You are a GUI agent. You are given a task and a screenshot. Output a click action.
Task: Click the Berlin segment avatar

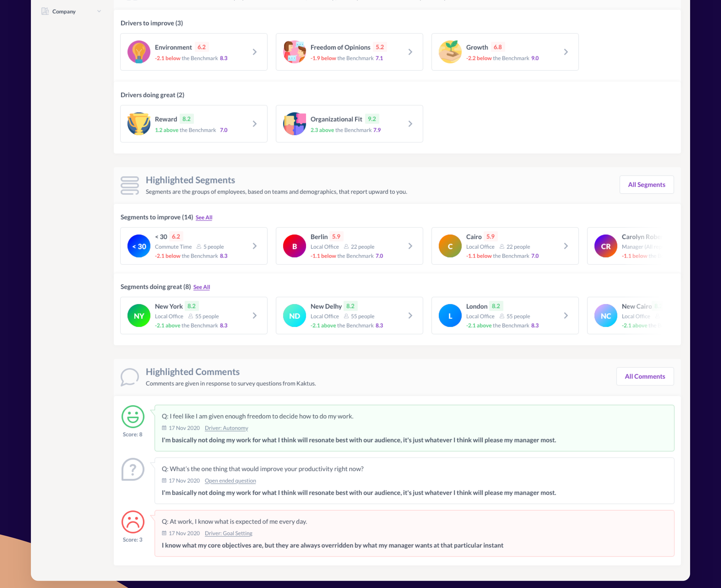coord(294,246)
